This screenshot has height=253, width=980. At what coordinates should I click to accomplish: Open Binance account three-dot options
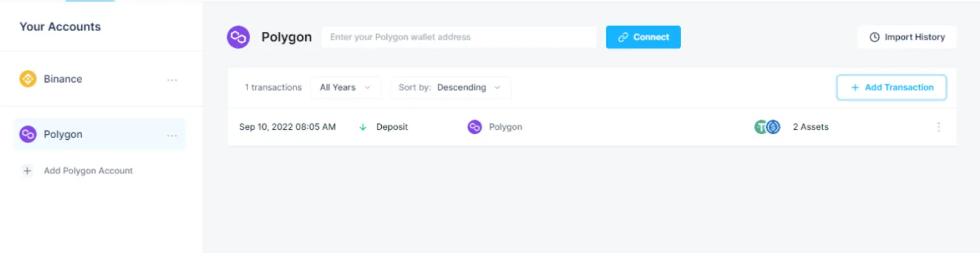[172, 80]
